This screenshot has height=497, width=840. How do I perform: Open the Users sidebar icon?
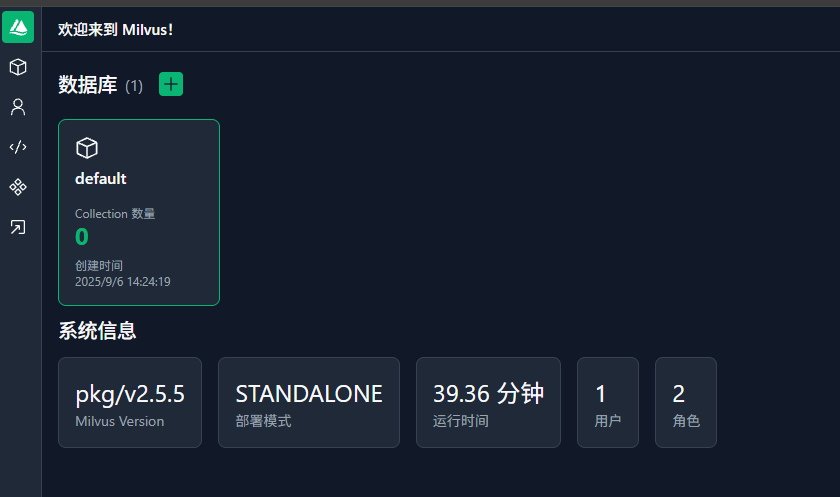click(x=18, y=107)
